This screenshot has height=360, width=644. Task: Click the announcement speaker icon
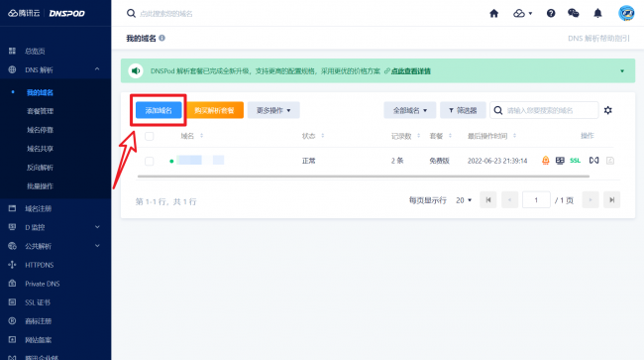136,70
